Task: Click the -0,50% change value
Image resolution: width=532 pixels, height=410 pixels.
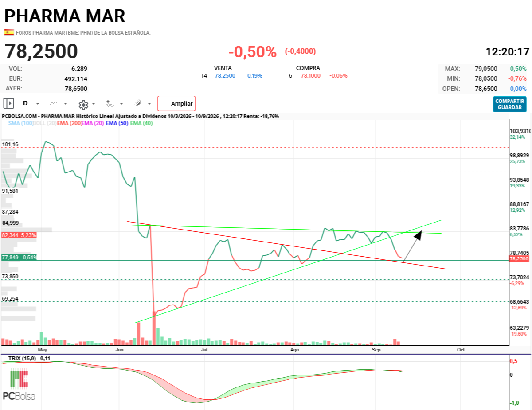Action: (252, 52)
